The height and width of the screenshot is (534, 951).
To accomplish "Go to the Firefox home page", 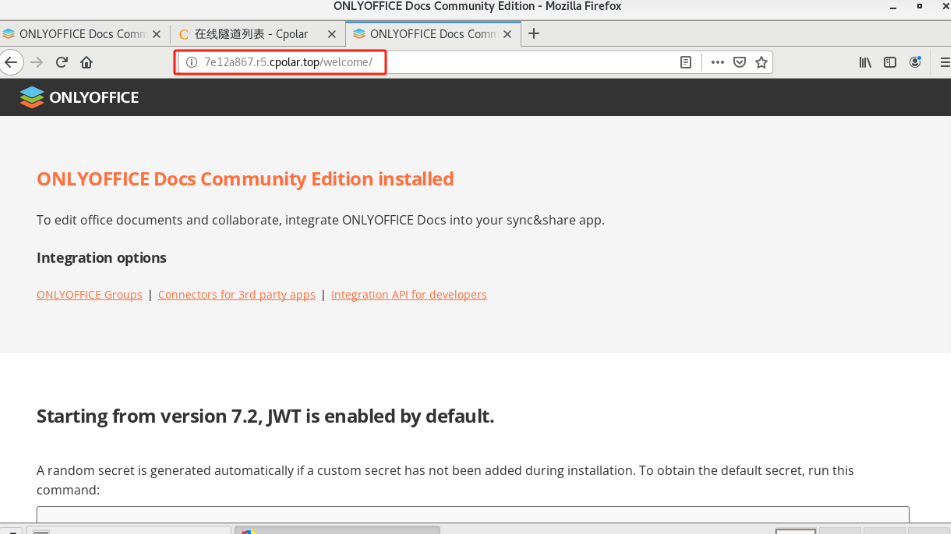I will click(87, 62).
